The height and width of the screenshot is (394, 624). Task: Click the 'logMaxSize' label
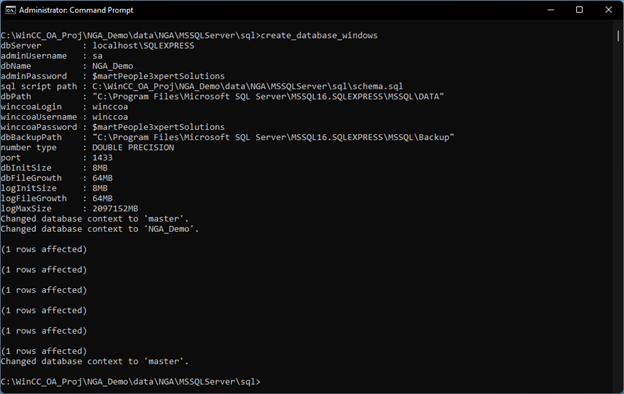(26, 209)
